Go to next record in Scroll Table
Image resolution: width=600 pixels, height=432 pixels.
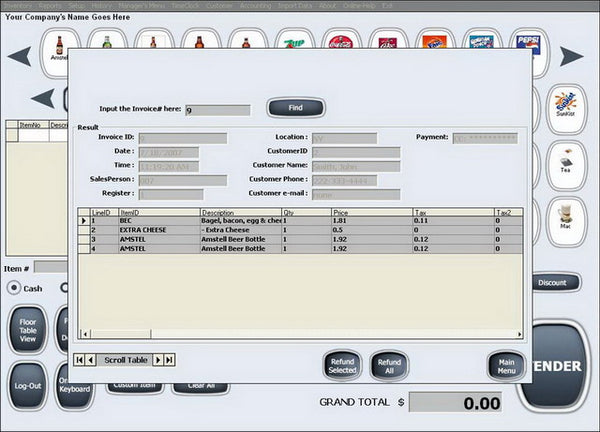tap(158, 360)
